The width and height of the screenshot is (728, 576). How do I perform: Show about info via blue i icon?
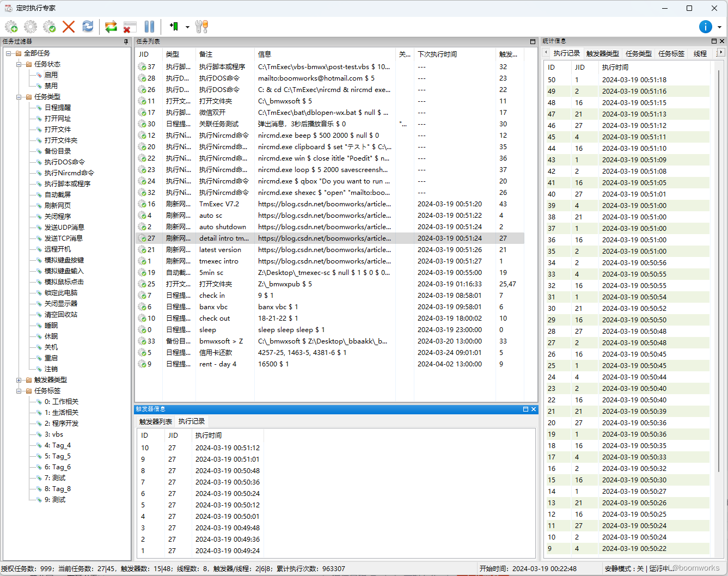pyautogui.click(x=705, y=26)
